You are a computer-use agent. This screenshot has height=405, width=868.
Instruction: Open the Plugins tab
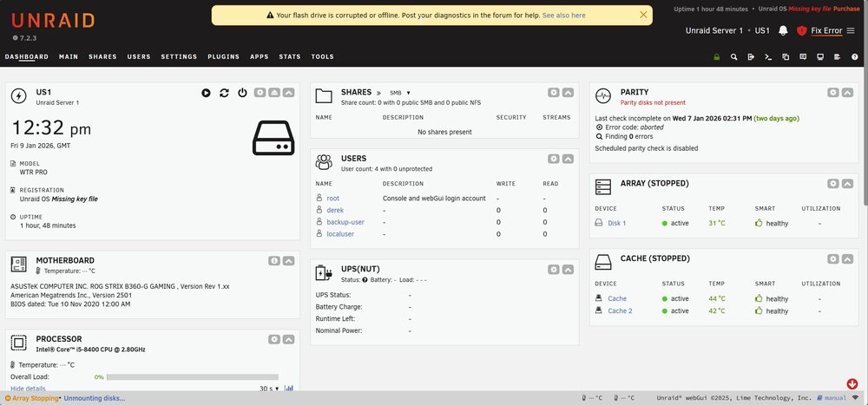(x=224, y=56)
